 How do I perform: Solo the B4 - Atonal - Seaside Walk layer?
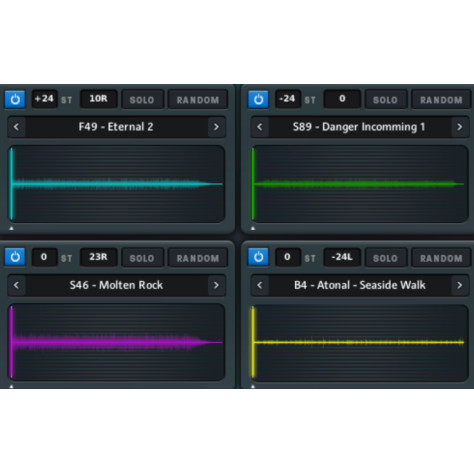pos(386,258)
